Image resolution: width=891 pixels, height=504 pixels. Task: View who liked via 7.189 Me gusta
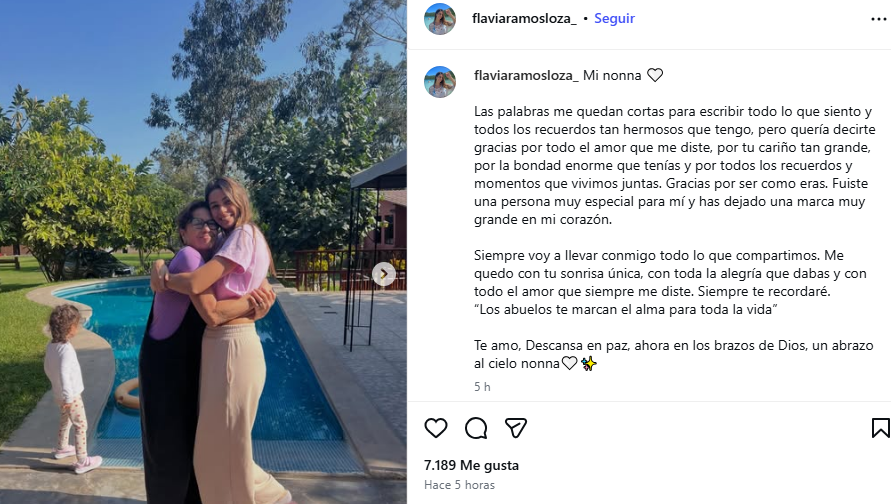471,465
